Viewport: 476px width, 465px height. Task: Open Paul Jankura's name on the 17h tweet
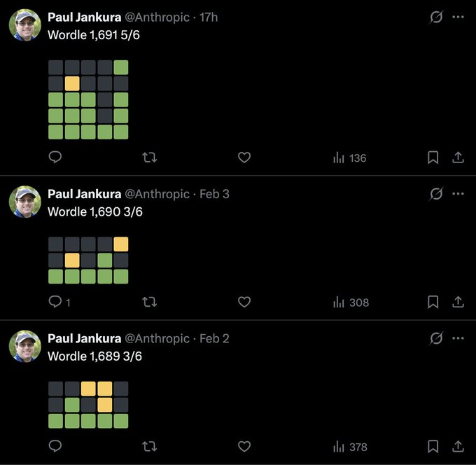click(84, 17)
